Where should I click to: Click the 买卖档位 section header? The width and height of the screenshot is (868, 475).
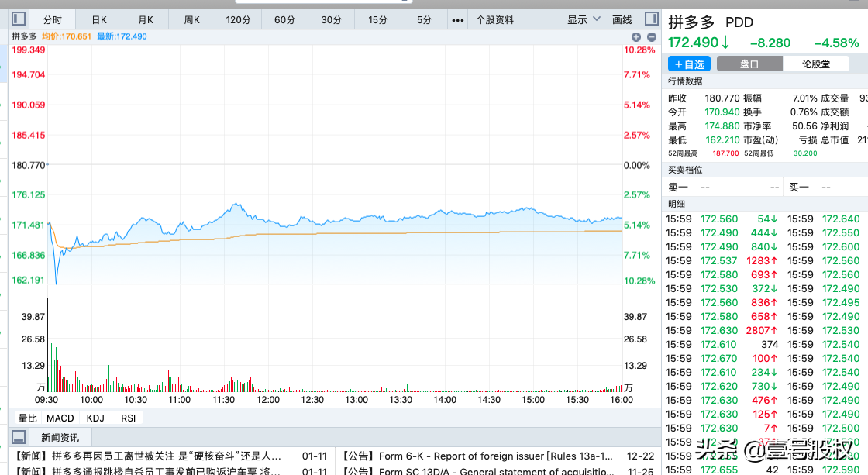pyautogui.click(x=685, y=170)
